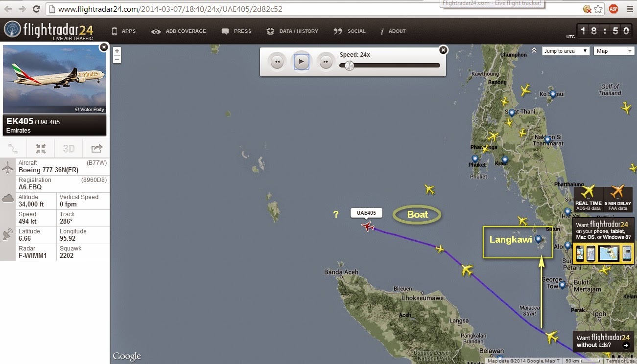Click the share flight icon

point(96,148)
